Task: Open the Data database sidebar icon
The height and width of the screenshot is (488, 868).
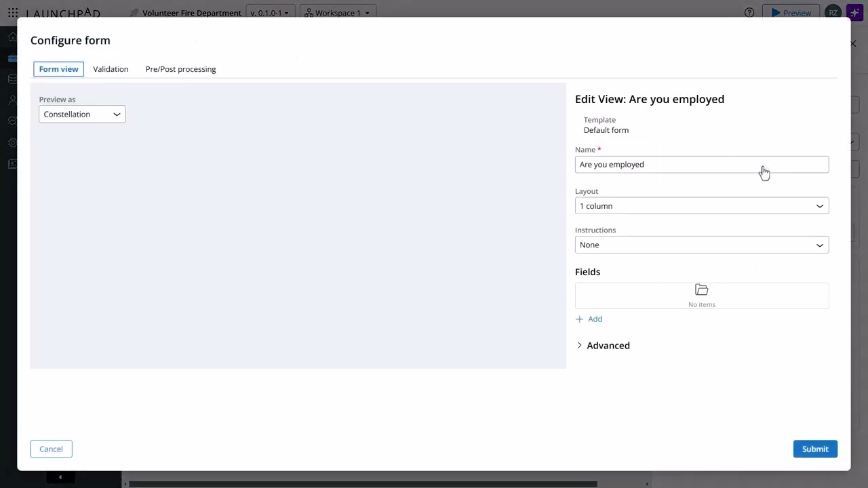Action: tap(12, 79)
